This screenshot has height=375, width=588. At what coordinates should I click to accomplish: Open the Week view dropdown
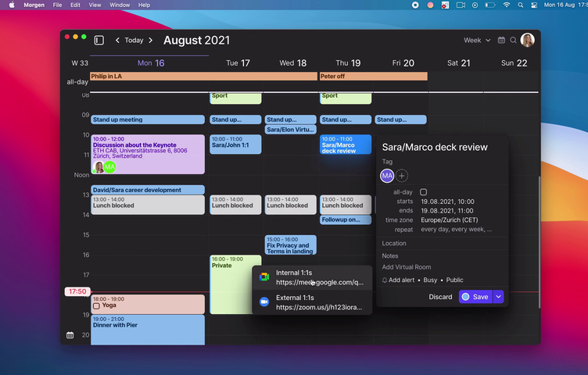477,40
